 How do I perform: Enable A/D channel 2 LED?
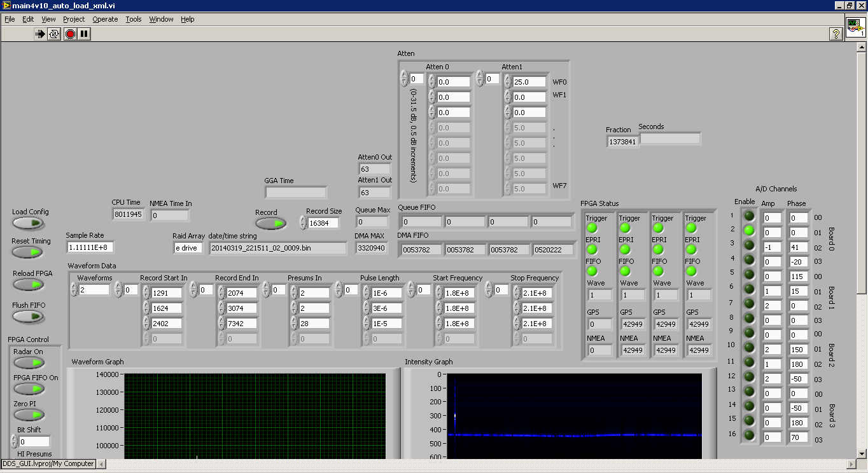749,230
